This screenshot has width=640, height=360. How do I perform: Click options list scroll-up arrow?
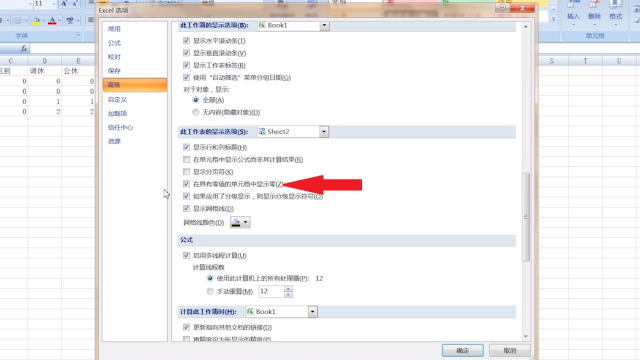tap(526, 27)
